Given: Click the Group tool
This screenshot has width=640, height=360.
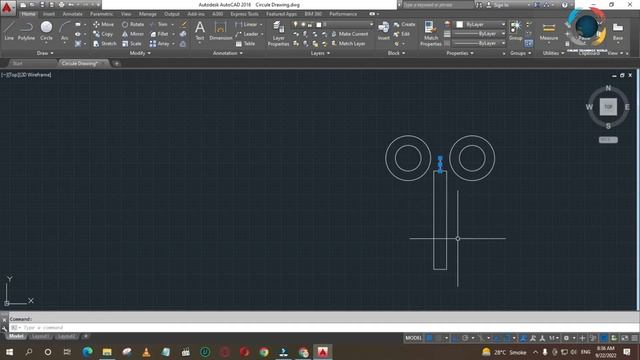Looking at the screenshot, I should point(516,31).
